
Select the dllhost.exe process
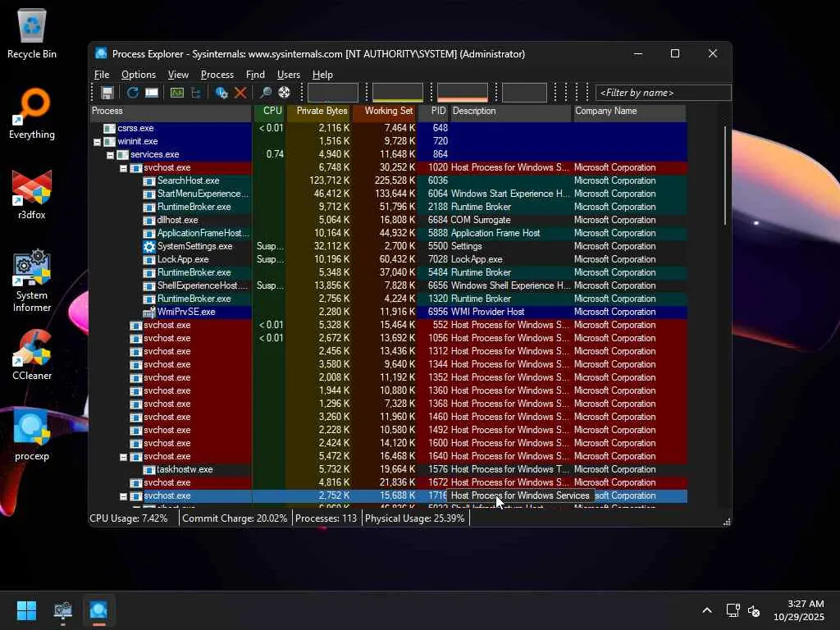tap(388, 220)
